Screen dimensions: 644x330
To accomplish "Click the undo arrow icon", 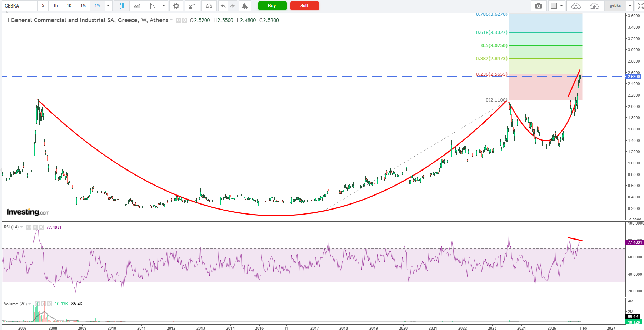I will tap(223, 6).
